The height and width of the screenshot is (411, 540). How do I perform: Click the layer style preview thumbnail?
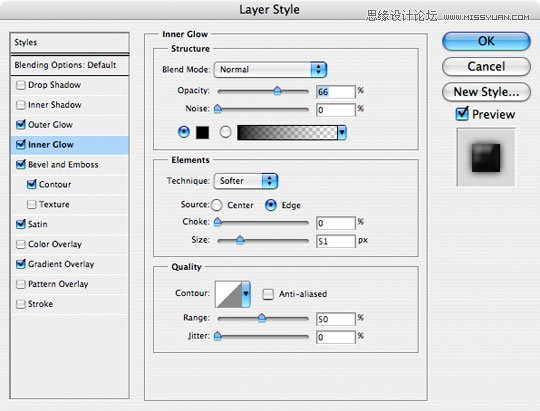486,157
